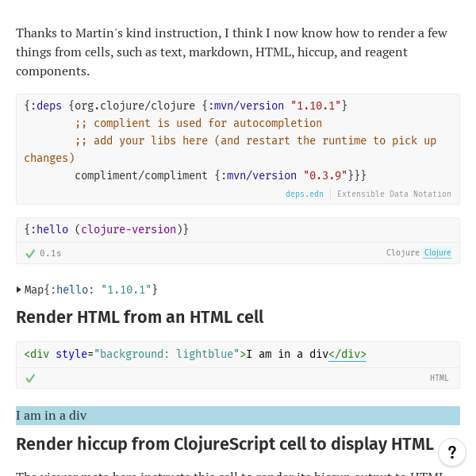Open the help question mark button
The width and height of the screenshot is (476, 476).
(x=451, y=452)
